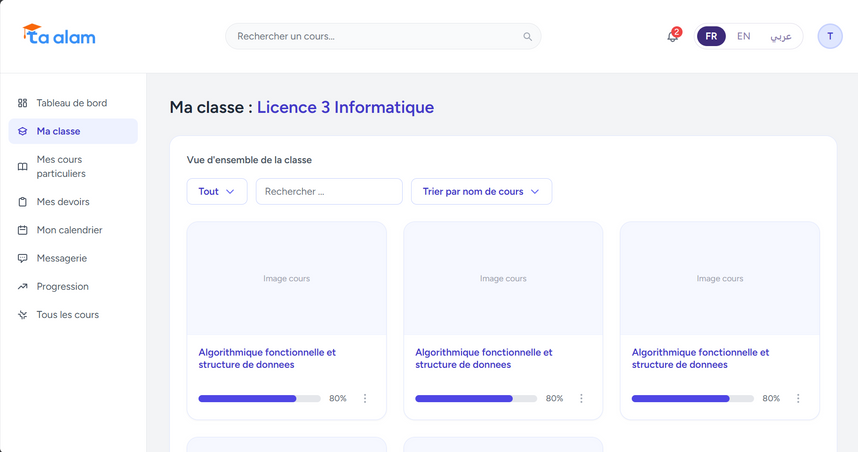Open Tous les cours page

[x=73, y=315]
